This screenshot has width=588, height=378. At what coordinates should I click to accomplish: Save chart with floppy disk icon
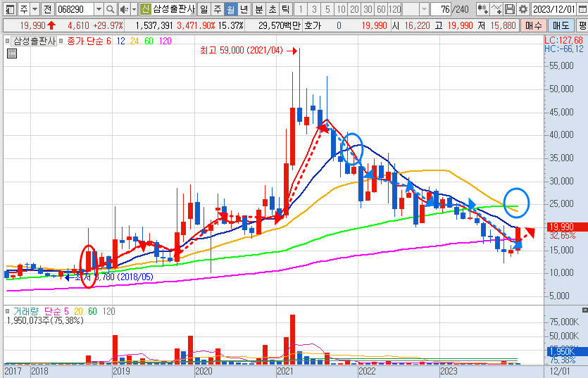[x=510, y=9]
